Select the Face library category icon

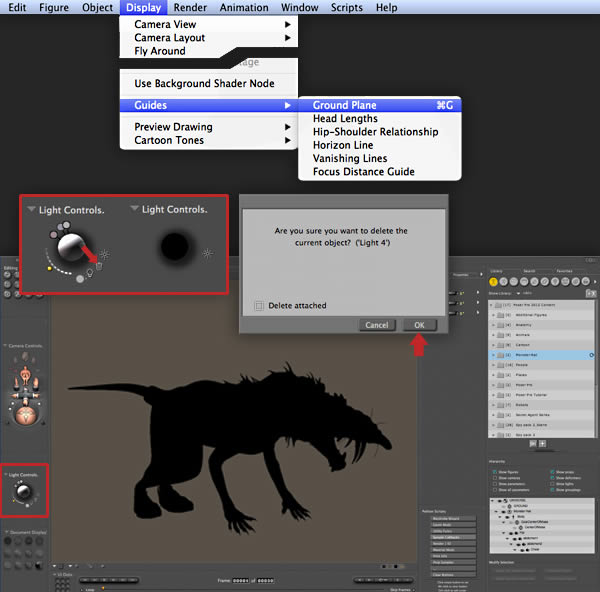514,282
